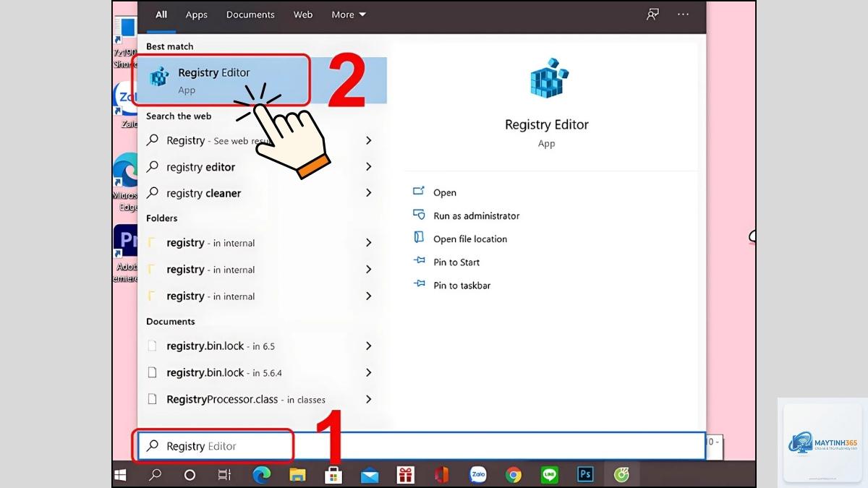Click Open in the Registry Editor actions

tap(445, 192)
